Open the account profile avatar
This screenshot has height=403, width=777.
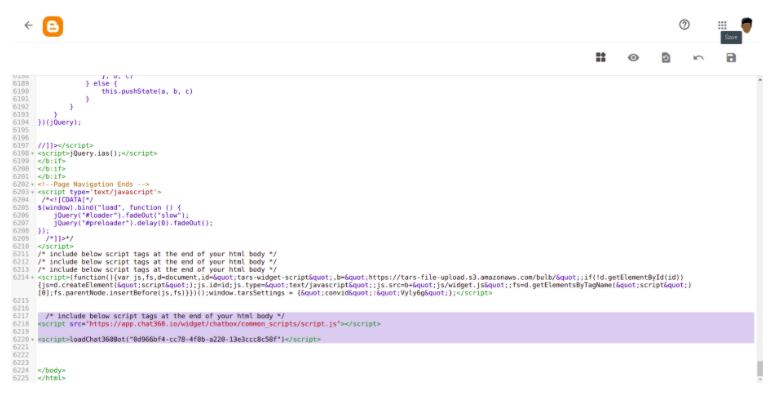click(747, 25)
